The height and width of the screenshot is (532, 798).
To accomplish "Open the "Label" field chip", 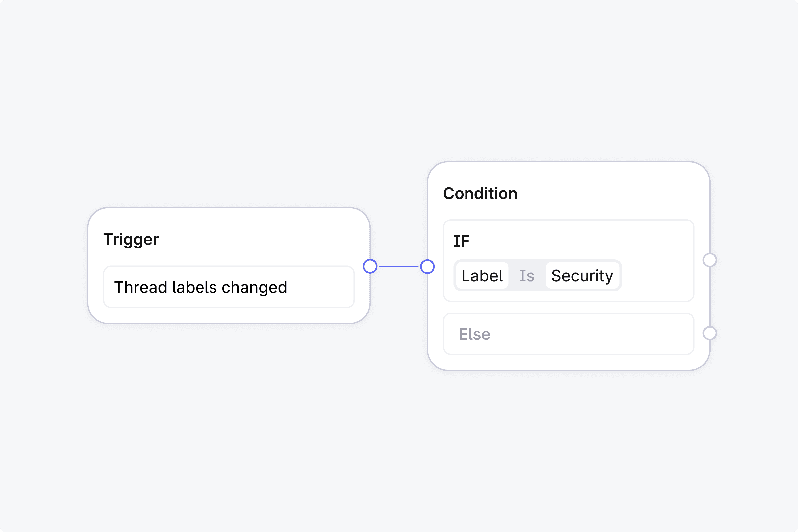I will (x=482, y=276).
